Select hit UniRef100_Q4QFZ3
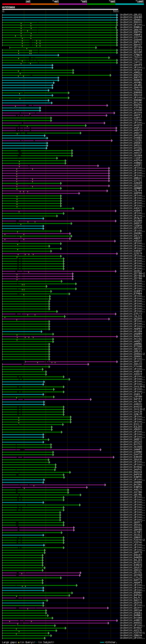Screen dimensions: 146x644 point(131,128)
